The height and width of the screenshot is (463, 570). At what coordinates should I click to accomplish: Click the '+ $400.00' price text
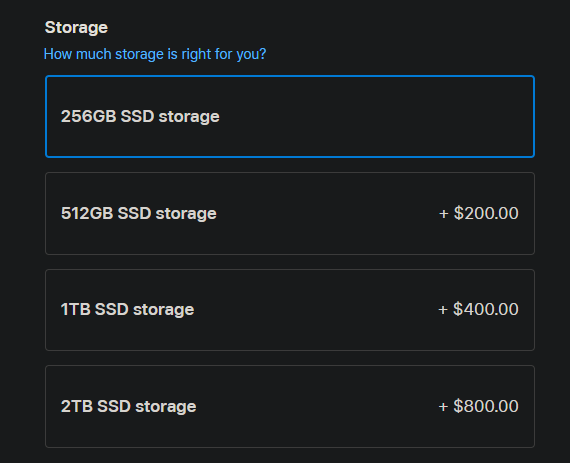click(x=478, y=309)
